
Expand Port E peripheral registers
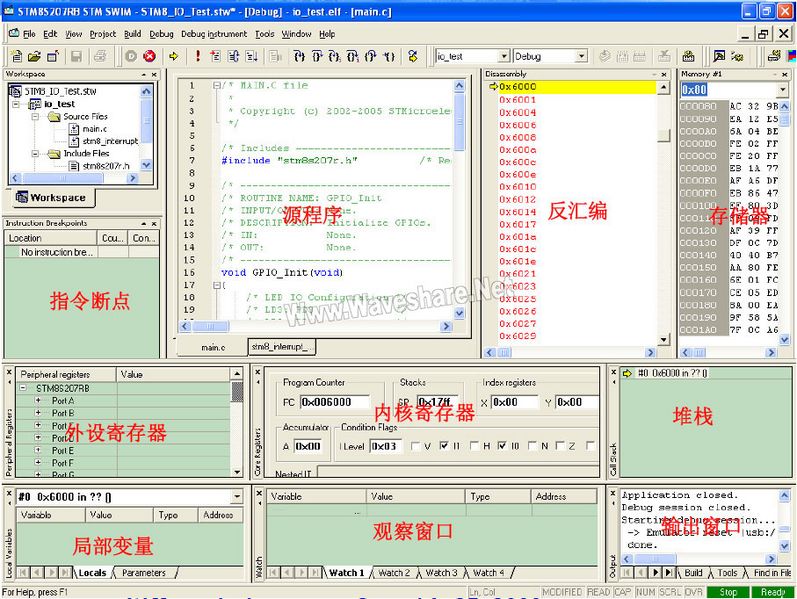tap(38, 450)
